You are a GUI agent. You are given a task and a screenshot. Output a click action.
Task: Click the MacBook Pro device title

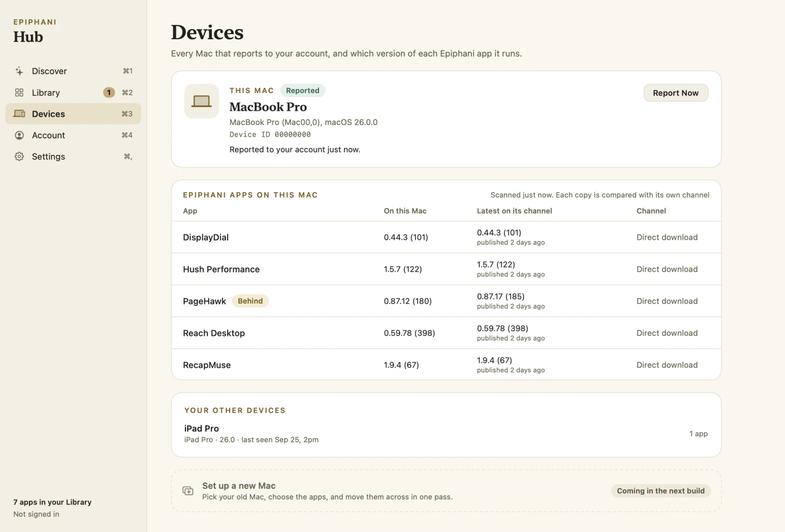[268, 107]
